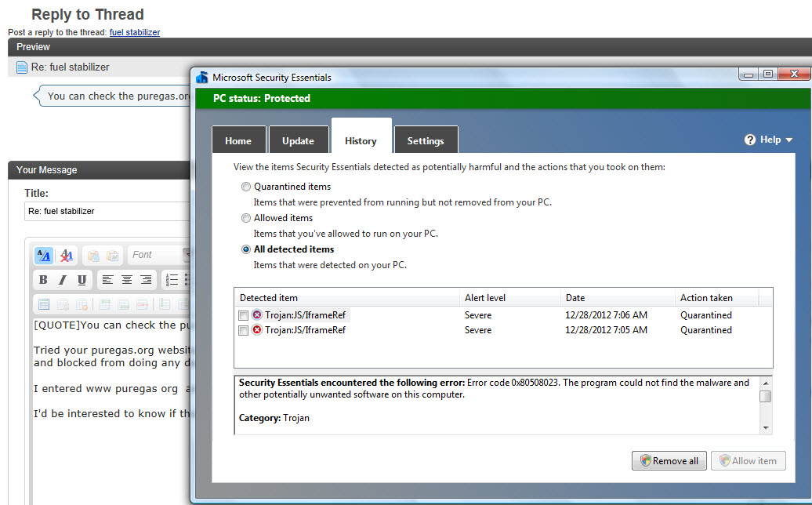The image size is (812, 505).
Task: Click the 12/28/2012 7:05 AM date cell
Action: pyautogui.click(x=606, y=330)
